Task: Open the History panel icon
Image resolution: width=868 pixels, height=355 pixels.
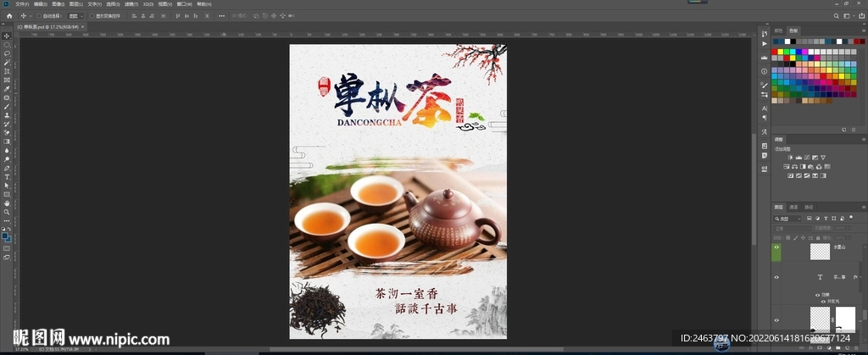Action: (x=765, y=33)
